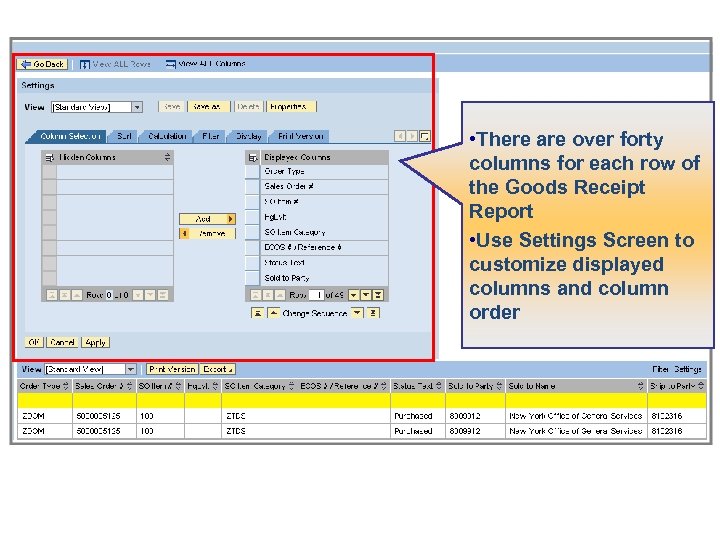Select row marker for Sold to Party
This screenshot has height=540, width=720.
pos(253,277)
